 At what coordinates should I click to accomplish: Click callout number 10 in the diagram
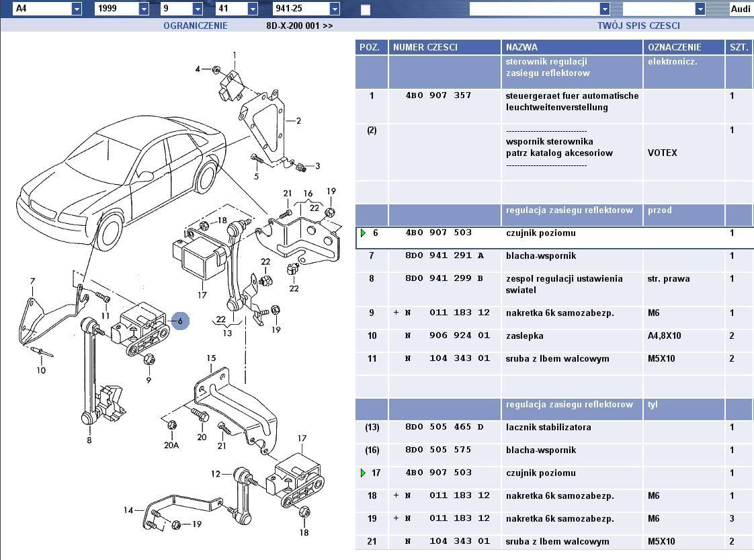(x=41, y=370)
